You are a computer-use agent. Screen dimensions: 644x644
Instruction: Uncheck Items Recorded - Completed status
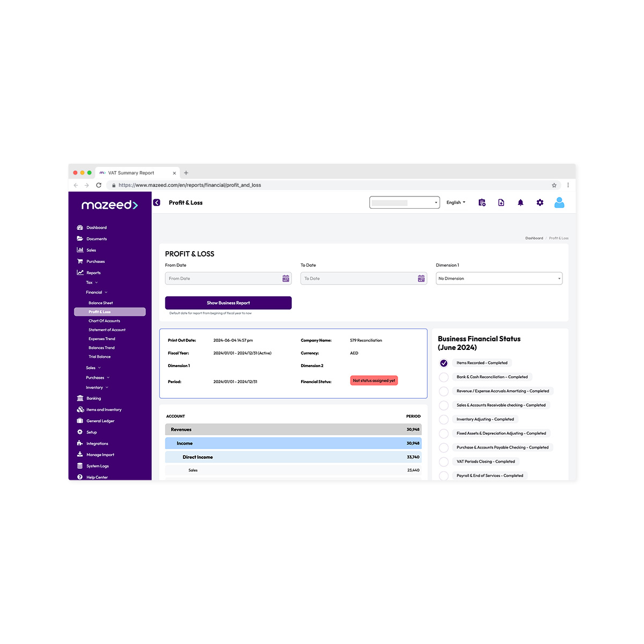444,363
